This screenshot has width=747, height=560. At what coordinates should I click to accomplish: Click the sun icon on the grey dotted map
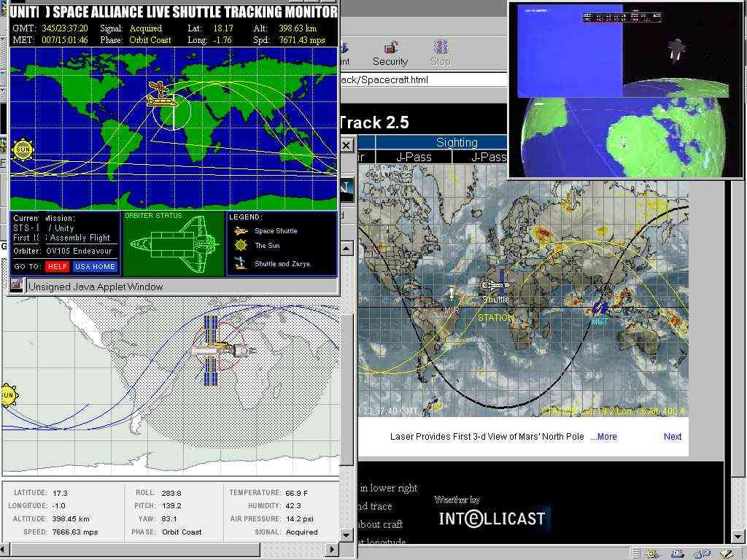[x=8, y=394]
